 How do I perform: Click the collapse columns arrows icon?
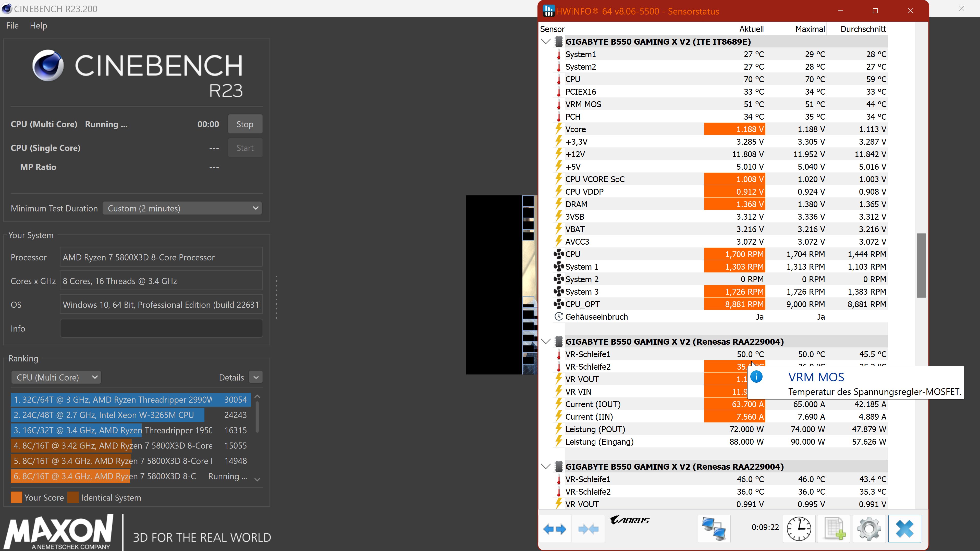pyautogui.click(x=588, y=529)
